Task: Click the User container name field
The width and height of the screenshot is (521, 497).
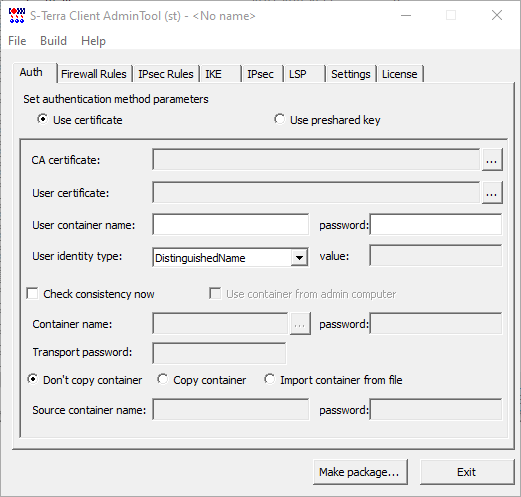Action: point(230,224)
